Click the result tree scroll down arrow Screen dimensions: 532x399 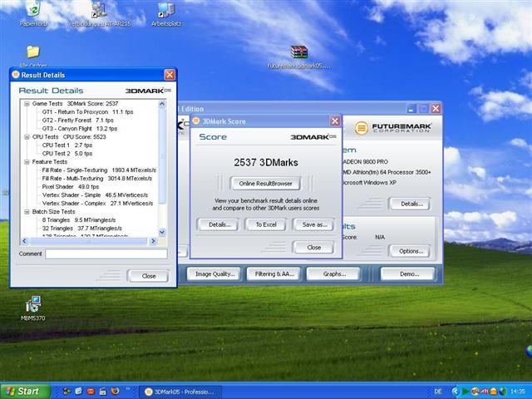tap(162, 233)
